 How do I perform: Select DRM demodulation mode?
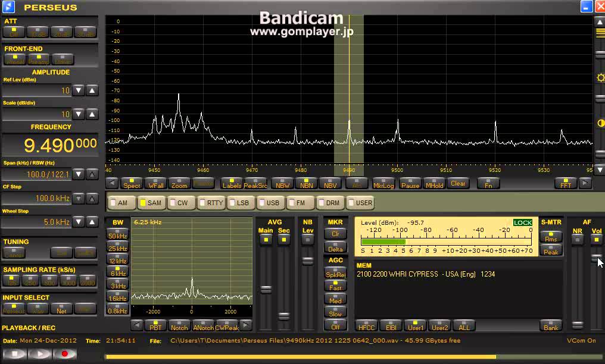pyautogui.click(x=330, y=203)
